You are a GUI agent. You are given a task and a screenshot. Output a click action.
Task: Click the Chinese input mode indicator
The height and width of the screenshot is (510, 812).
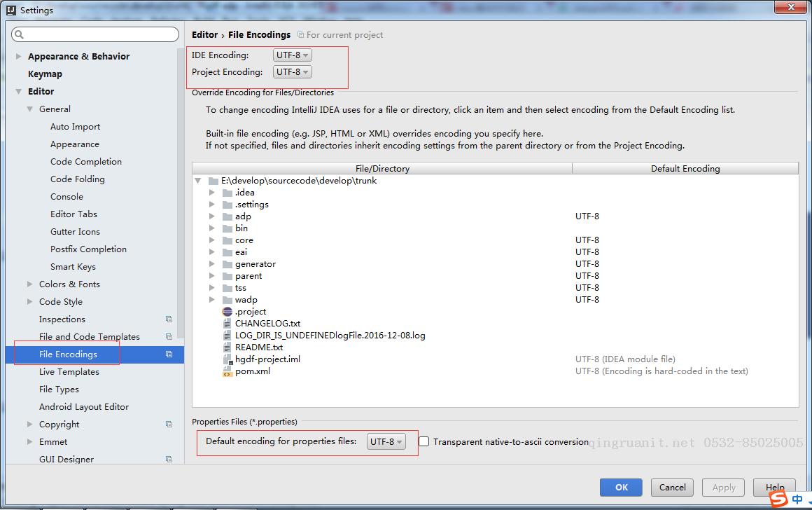tap(797, 499)
